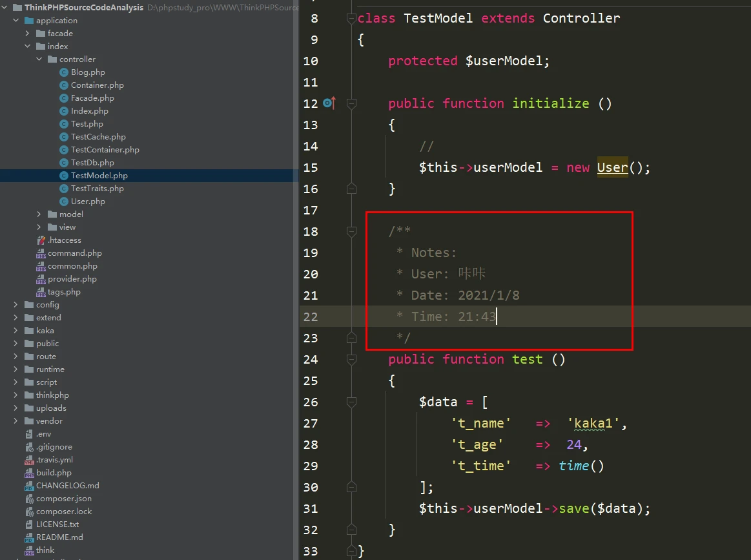Place cursor at line number 27 gutter
Image resolution: width=751 pixels, height=560 pixels.
click(x=311, y=423)
